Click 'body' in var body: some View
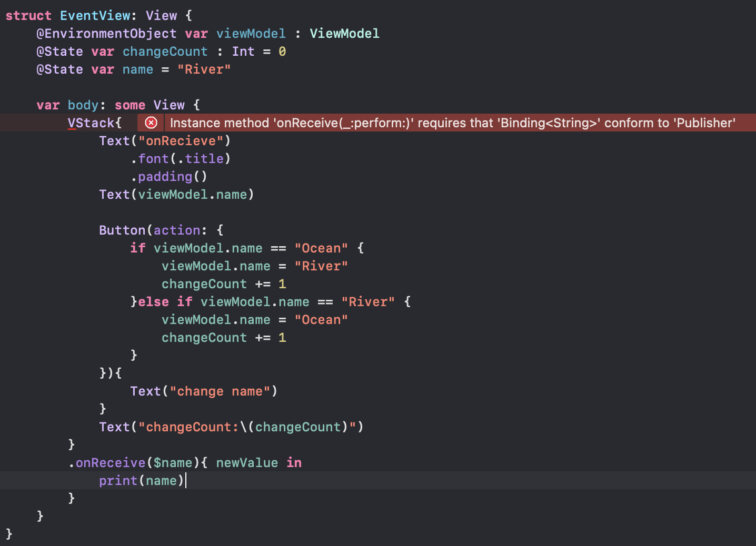This screenshot has height=546, width=756. point(83,105)
